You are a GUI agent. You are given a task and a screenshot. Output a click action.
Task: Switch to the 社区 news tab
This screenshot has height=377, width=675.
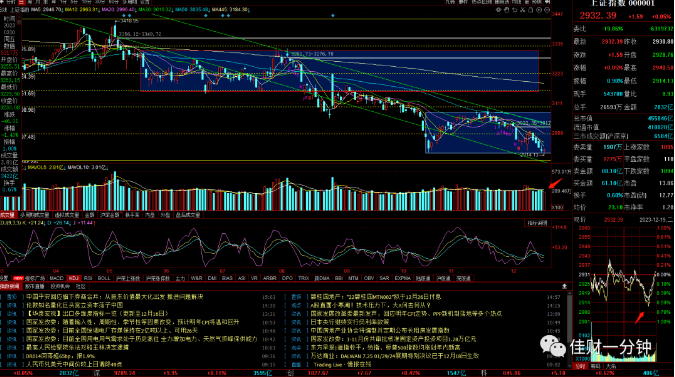click(x=81, y=286)
